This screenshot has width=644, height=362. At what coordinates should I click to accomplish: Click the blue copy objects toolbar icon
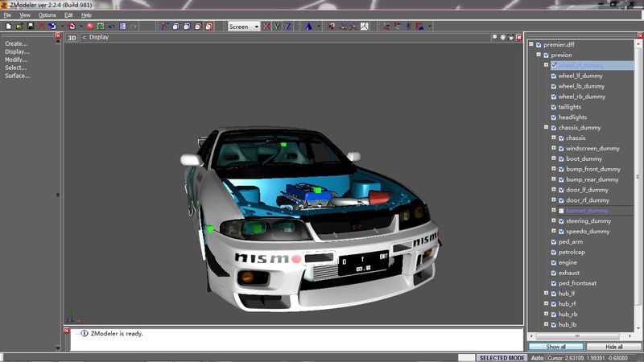point(52,27)
